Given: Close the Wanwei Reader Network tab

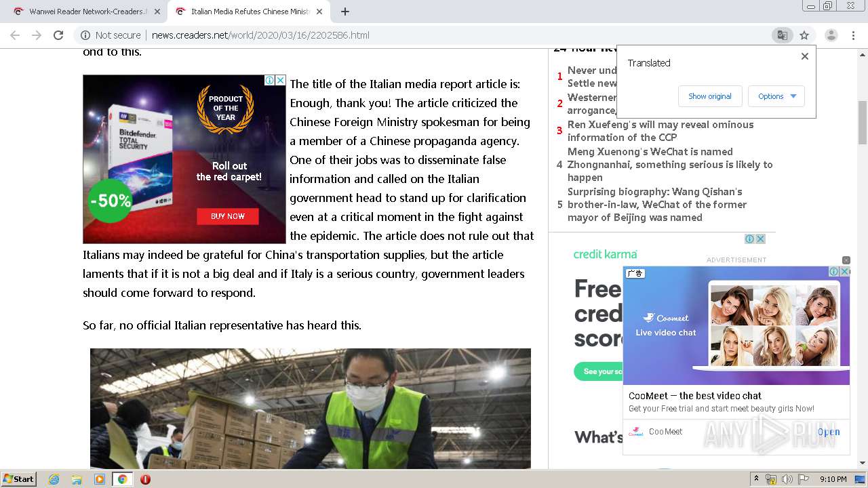Looking at the screenshot, I should click(x=157, y=12).
